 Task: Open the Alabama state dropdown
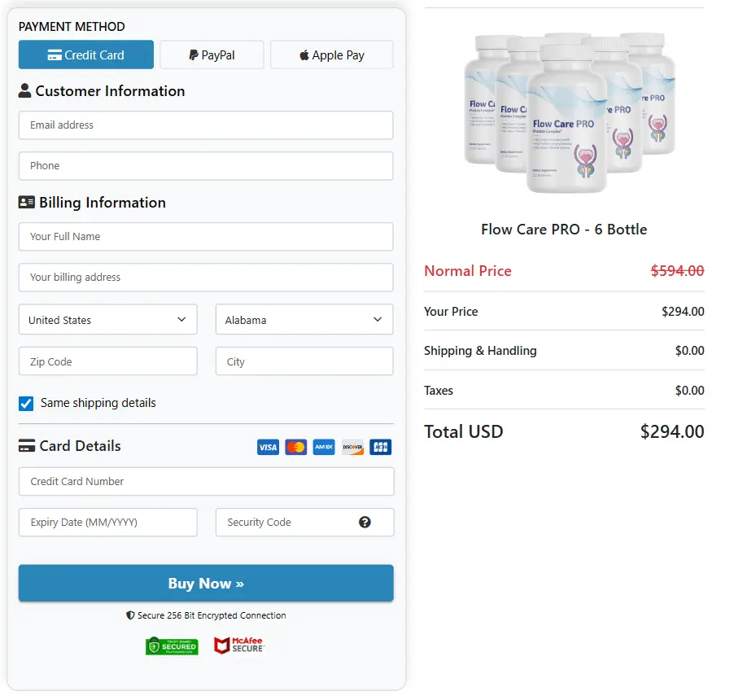(x=304, y=319)
